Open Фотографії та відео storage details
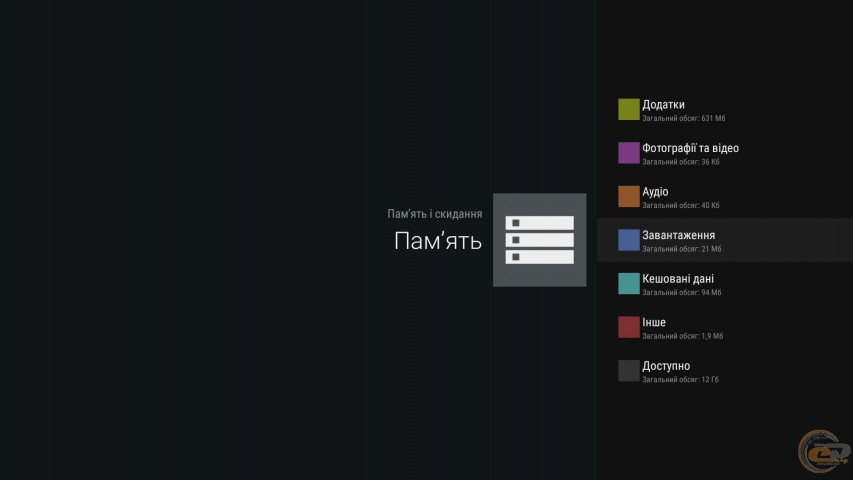The width and height of the screenshot is (853, 480). tap(690, 148)
